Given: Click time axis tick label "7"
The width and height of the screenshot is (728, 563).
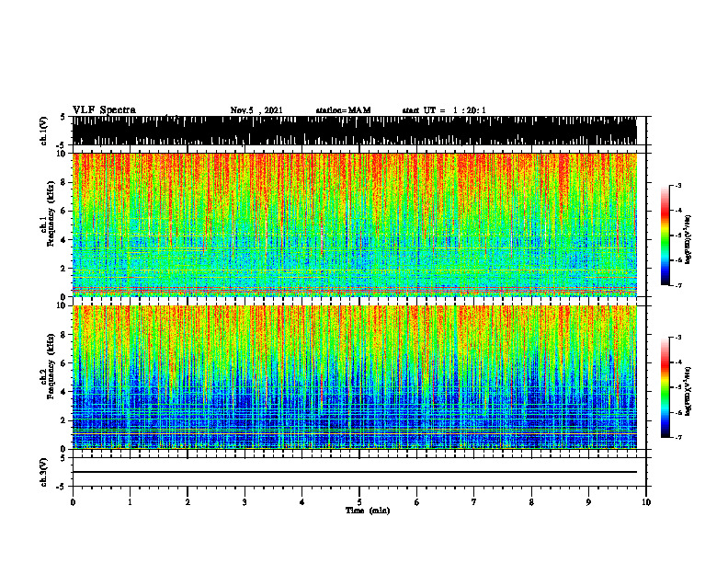Looking at the screenshot, I should pos(474,502).
